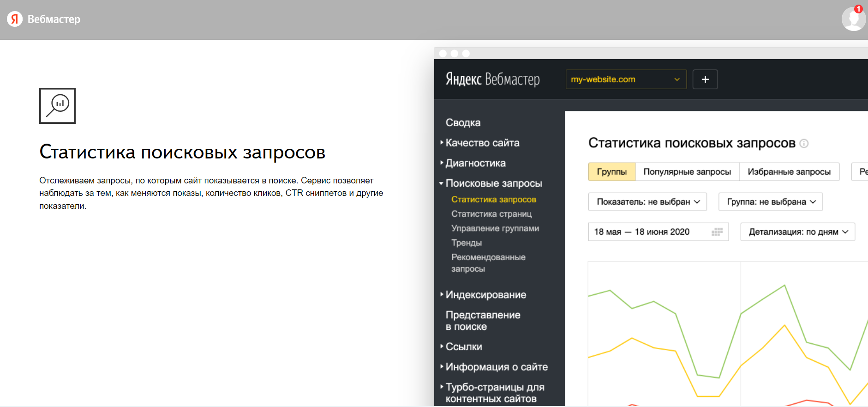The image size is (868, 407).
Task: Open Рекомендованные запросы in sidebar
Action: pos(488,263)
